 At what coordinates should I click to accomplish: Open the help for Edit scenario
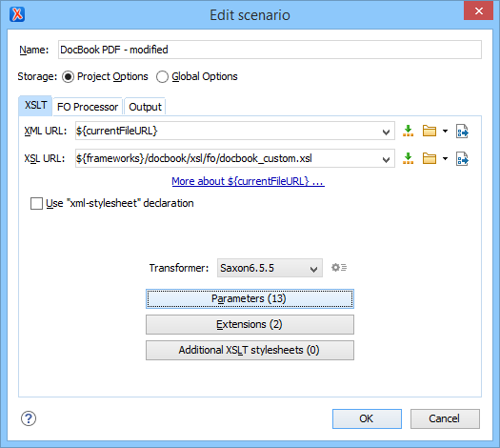click(29, 418)
